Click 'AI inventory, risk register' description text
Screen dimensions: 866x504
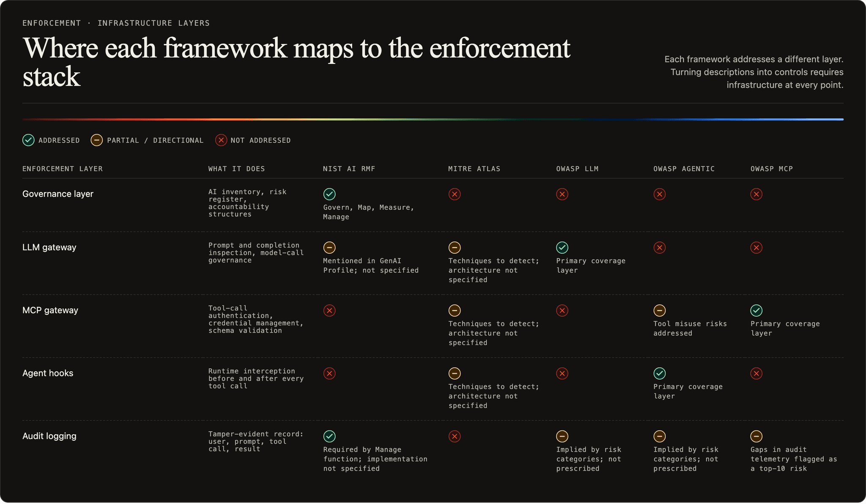click(x=247, y=203)
